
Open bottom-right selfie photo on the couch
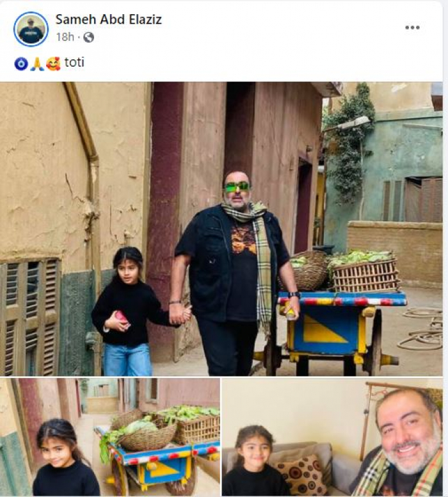point(332,437)
